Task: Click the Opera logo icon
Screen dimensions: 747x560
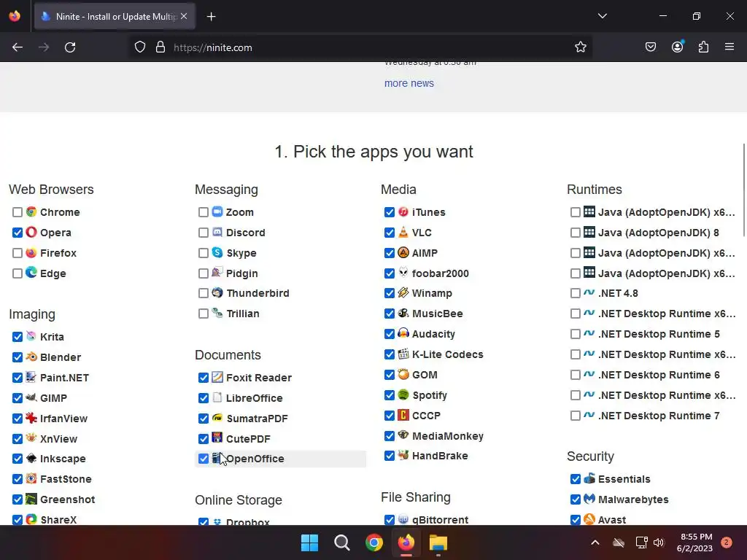Action: click(x=31, y=233)
